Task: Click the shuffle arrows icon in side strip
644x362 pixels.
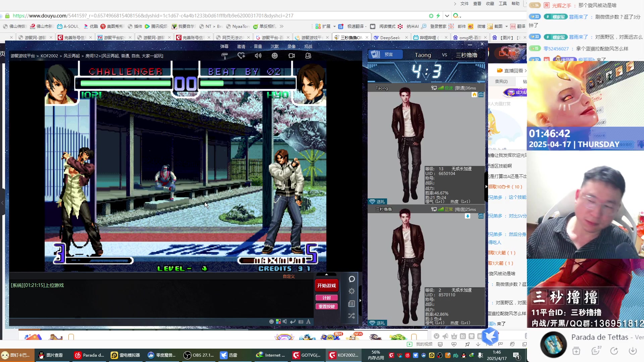Action: tap(352, 316)
